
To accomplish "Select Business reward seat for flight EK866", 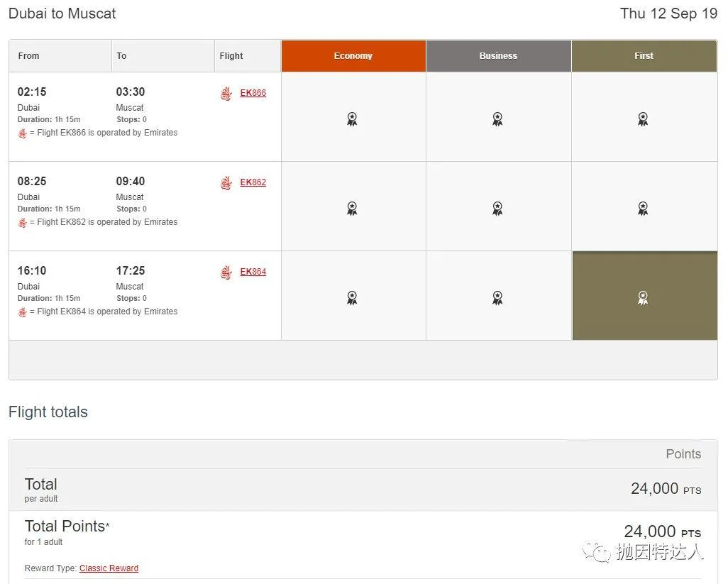I will coord(497,119).
